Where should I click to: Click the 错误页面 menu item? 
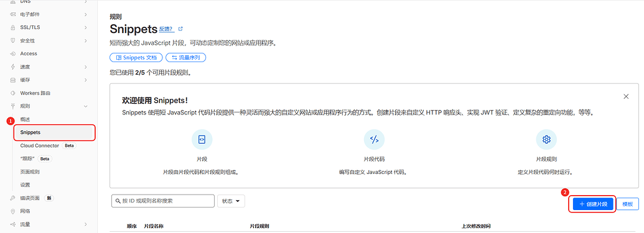pos(30,198)
